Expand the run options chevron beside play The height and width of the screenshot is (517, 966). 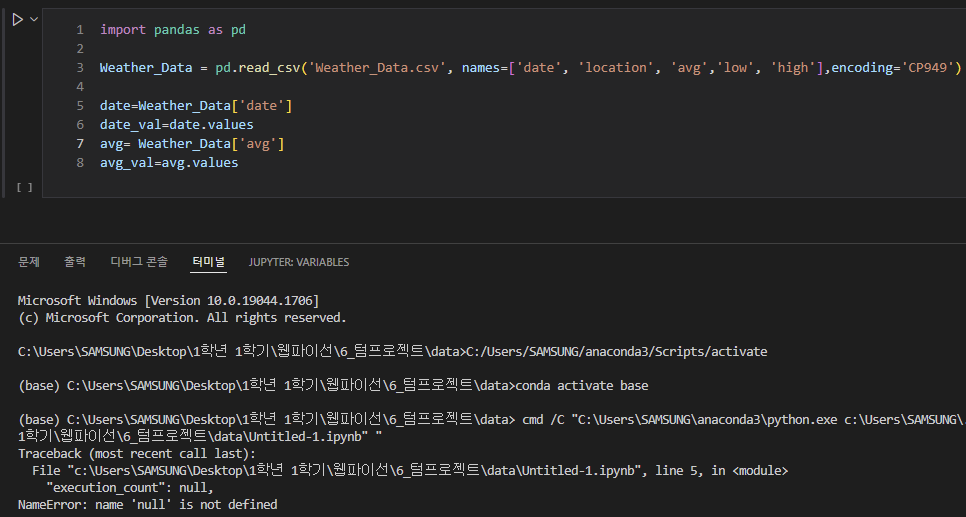coord(35,20)
